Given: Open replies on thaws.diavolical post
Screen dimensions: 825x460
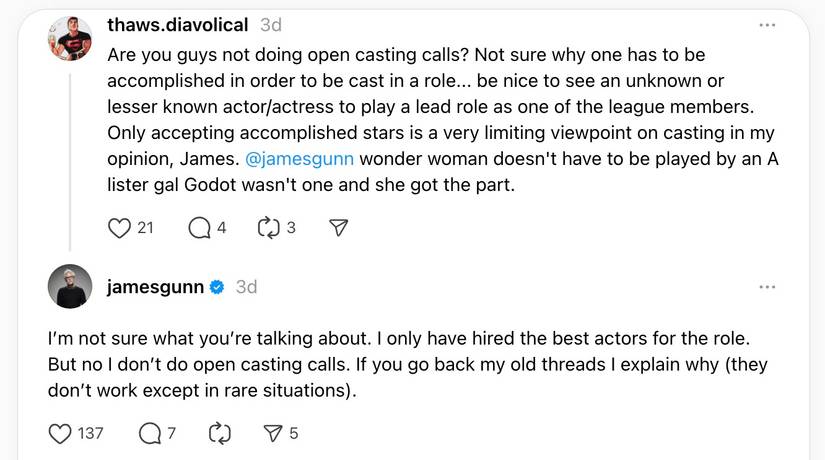Looking at the screenshot, I should tap(200, 228).
